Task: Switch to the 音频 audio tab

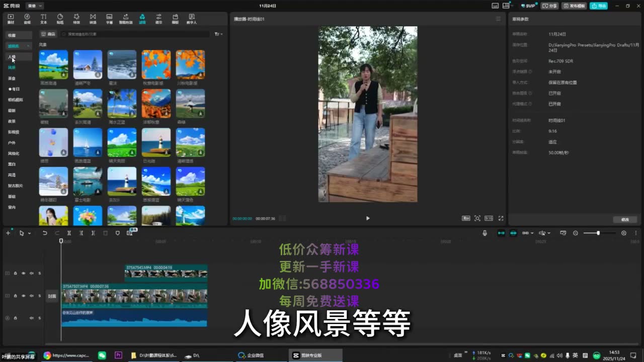Action: pyautogui.click(x=27, y=19)
